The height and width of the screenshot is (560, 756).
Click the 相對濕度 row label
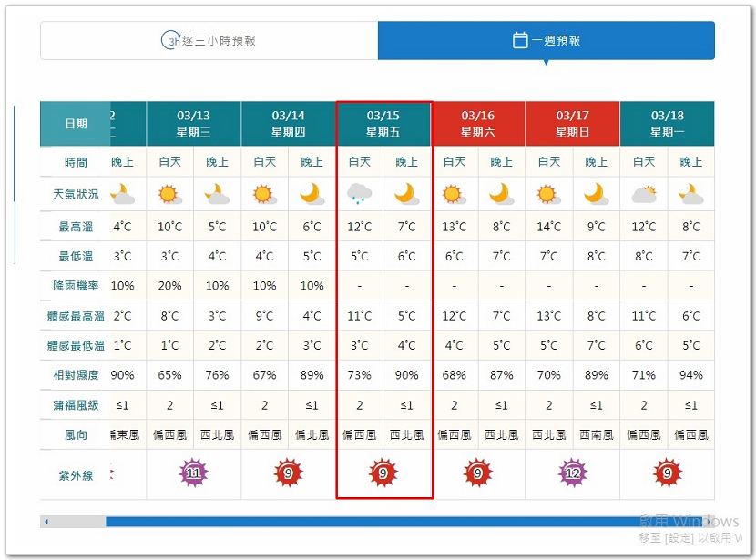(x=76, y=375)
